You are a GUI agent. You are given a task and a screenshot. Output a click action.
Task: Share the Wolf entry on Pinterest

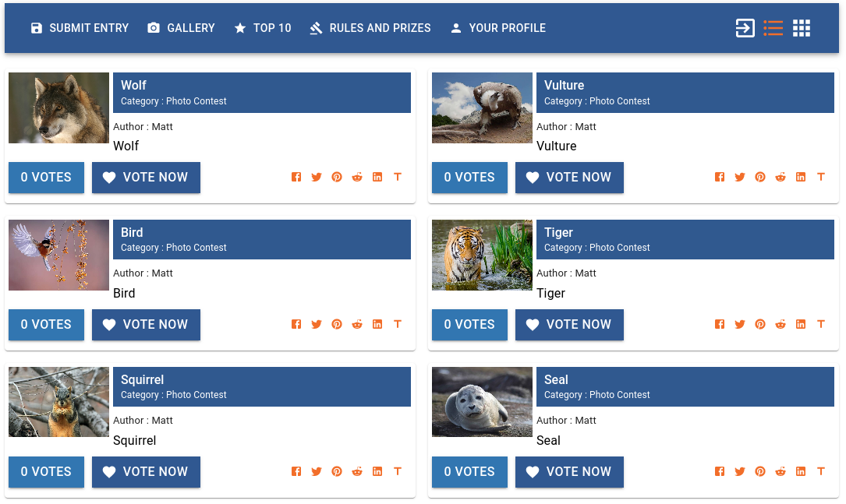pyautogui.click(x=337, y=177)
